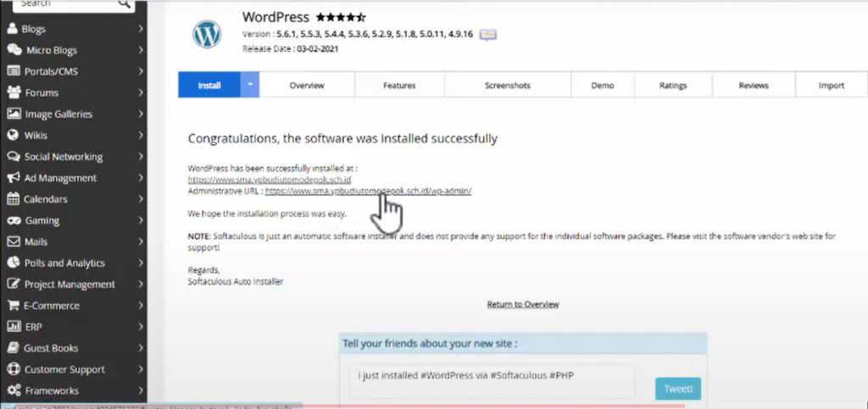Open the Screenshots tab
This screenshot has width=868, height=409.
(x=507, y=86)
